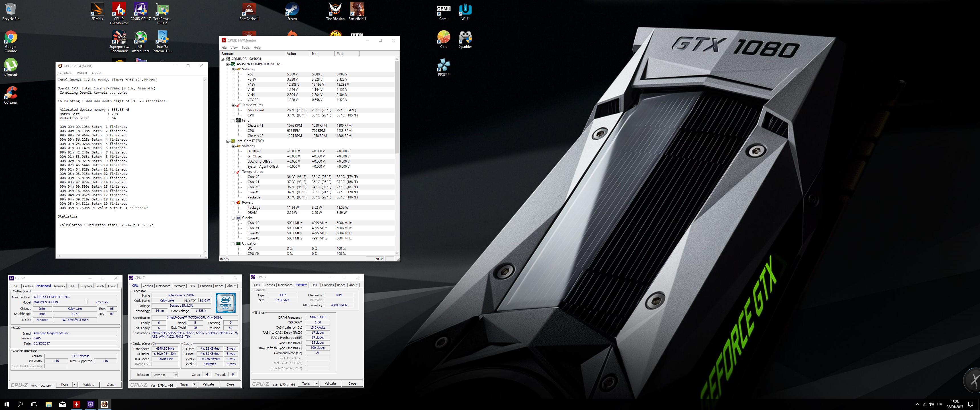Click Validate in the Memory CPU-Z window
The image size is (980, 410).
[x=330, y=383]
